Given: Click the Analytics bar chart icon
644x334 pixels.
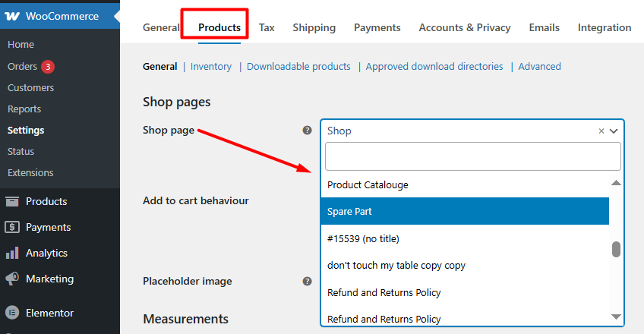Looking at the screenshot, I should tap(12, 253).
